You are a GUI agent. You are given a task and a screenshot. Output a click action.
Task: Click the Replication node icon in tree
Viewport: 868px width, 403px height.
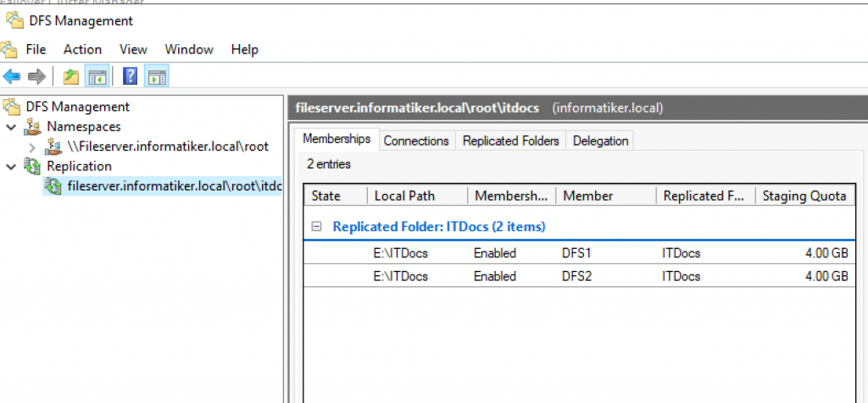click(x=33, y=166)
